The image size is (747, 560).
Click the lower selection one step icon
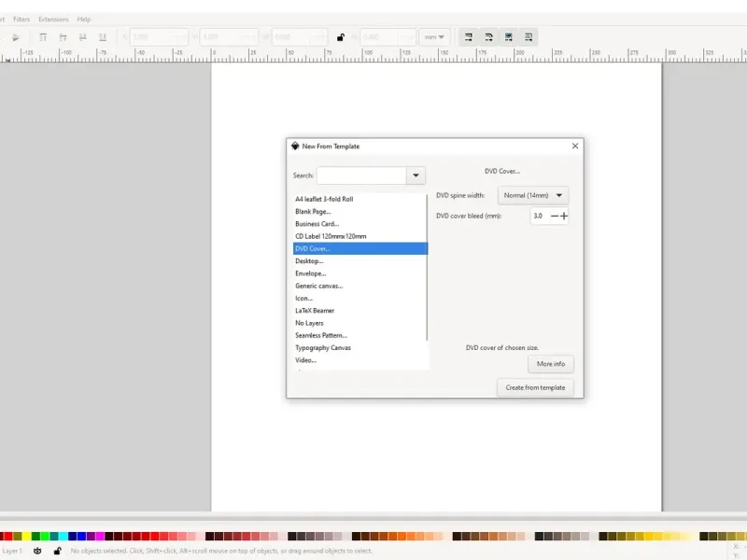click(83, 37)
